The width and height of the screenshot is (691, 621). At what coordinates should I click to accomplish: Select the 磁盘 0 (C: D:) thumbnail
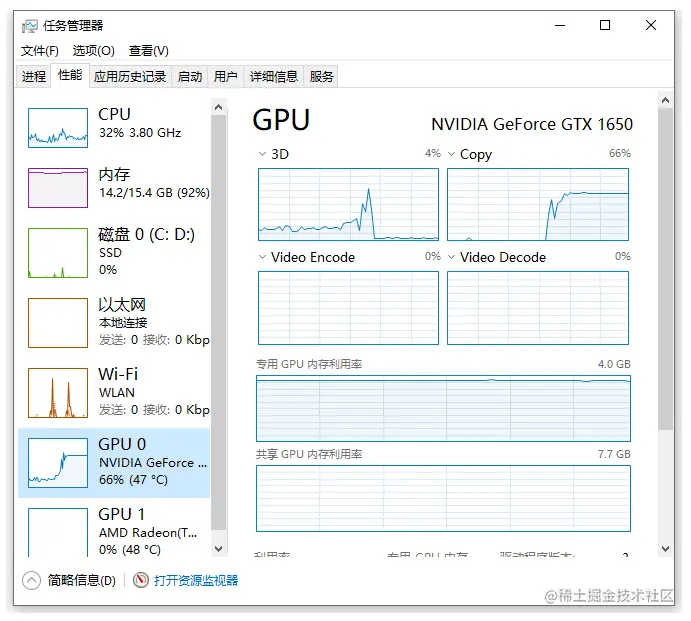[x=58, y=253]
